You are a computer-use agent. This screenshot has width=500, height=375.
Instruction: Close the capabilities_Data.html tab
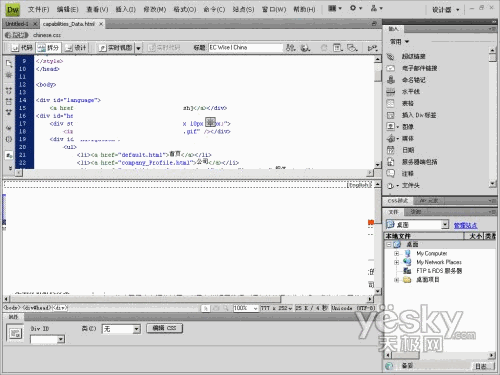click(x=101, y=24)
